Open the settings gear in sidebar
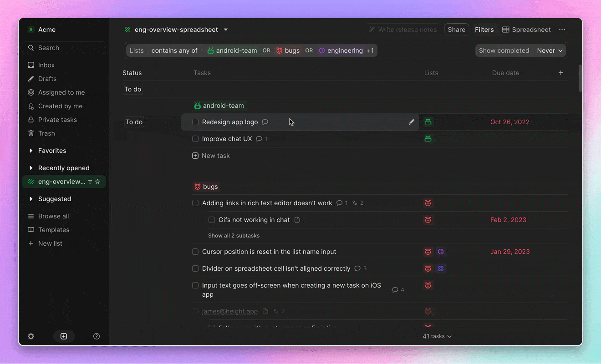The height and width of the screenshot is (364, 601). click(31, 336)
